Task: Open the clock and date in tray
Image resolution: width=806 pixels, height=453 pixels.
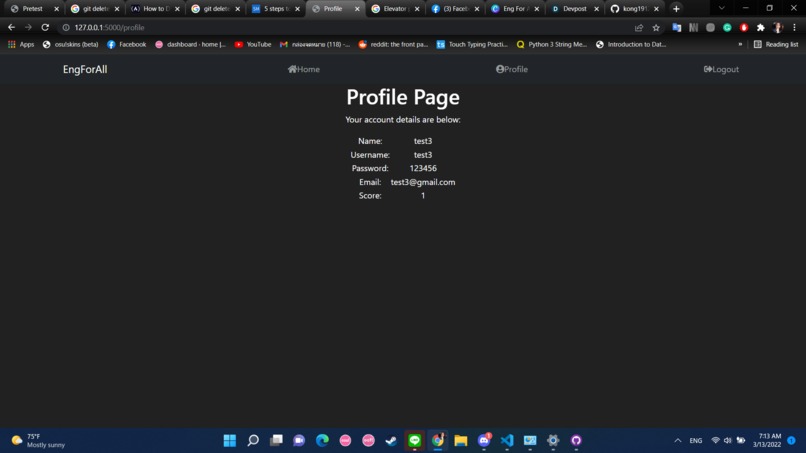Action: (767, 441)
